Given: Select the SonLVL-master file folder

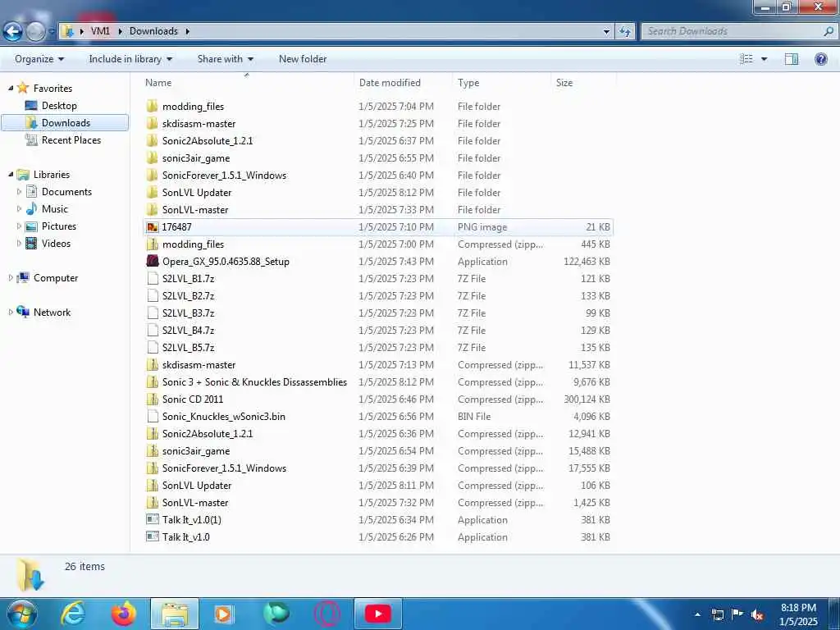Looking at the screenshot, I should tap(195, 209).
